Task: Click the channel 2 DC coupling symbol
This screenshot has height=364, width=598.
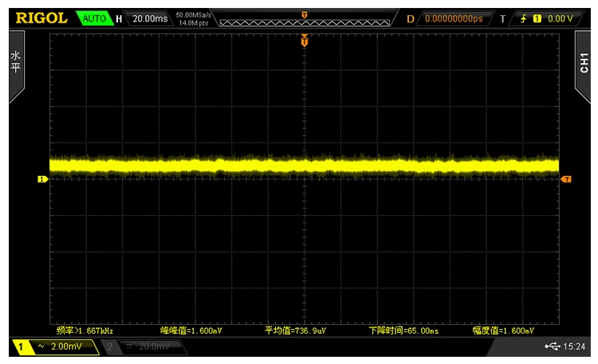Action: (x=129, y=346)
